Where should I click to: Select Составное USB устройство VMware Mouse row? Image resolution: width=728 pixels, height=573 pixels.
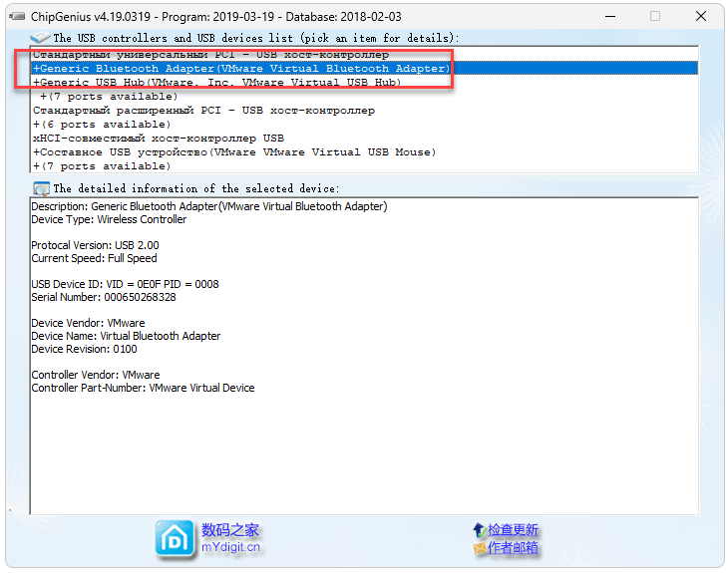(364, 151)
